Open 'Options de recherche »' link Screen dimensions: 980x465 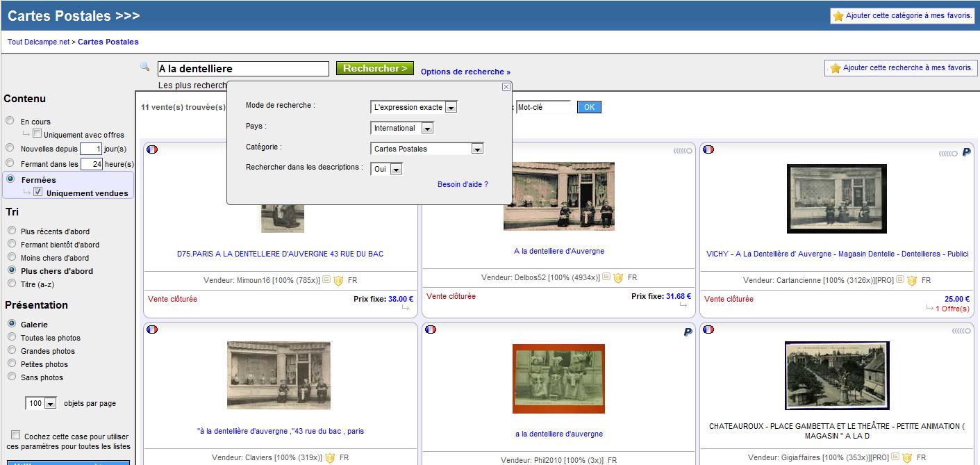pos(465,72)
